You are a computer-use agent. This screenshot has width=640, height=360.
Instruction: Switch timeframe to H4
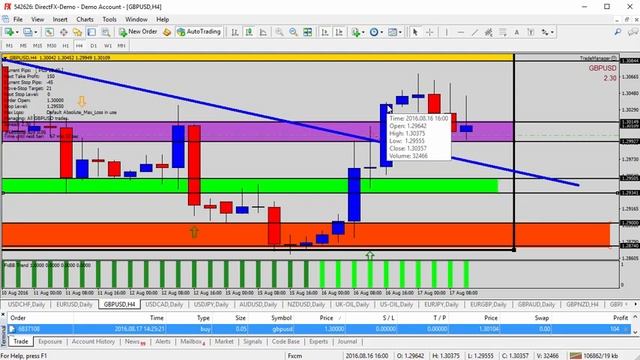(x=79, y=46)
